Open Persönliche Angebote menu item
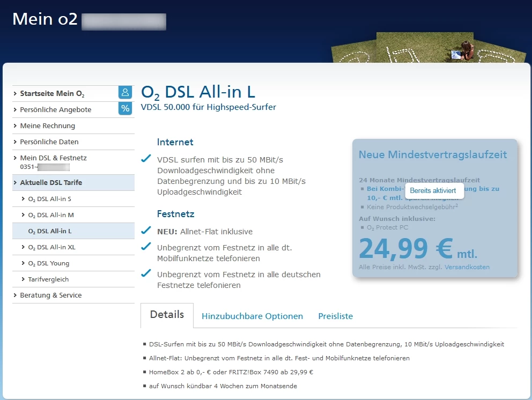Screen dimensions: 532x400 point(56,109)
